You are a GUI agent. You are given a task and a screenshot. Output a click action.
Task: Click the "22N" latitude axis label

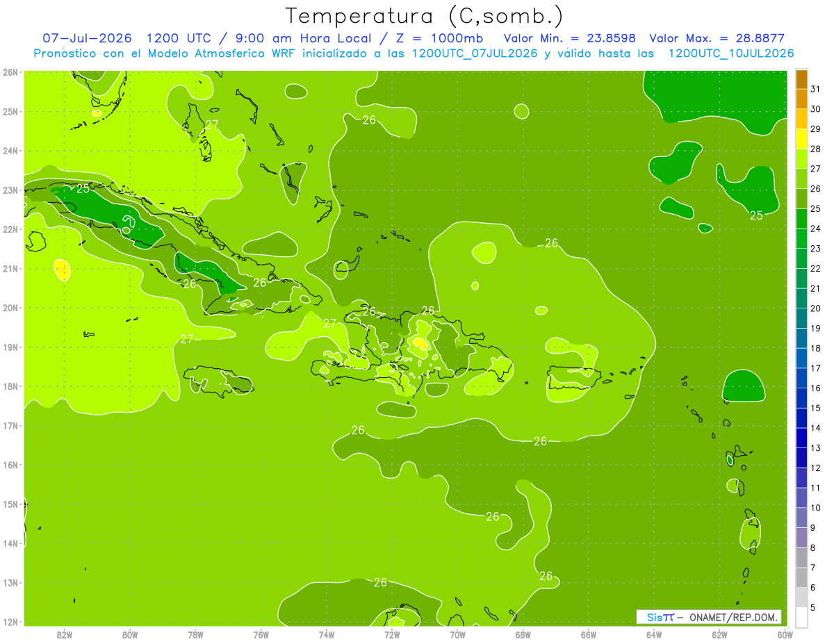click(x=10, y=229)
